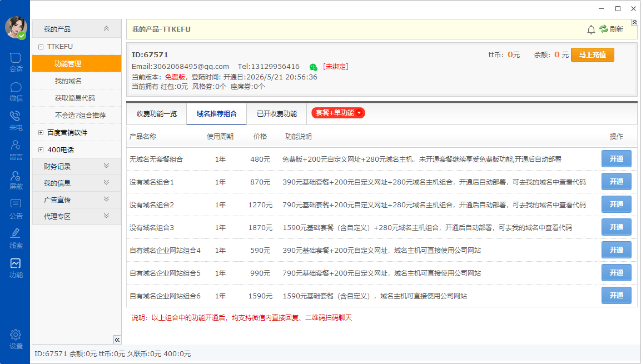Click the 产品名称 column header
Viewport: 641px width, 364px height.
[x=143, y=137]
